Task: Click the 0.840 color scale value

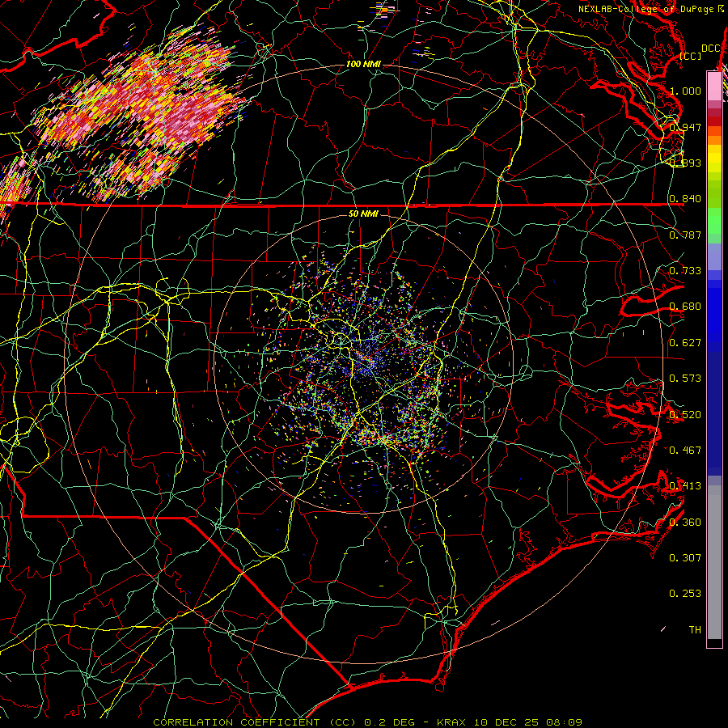Action: coord(685,198)
